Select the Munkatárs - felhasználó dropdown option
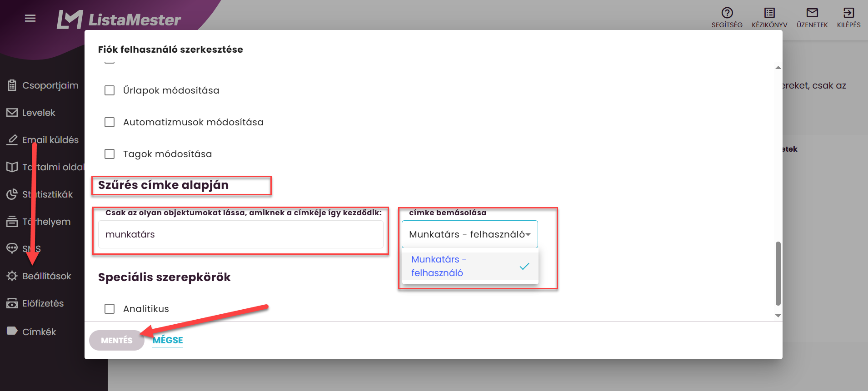 point(470,266)
